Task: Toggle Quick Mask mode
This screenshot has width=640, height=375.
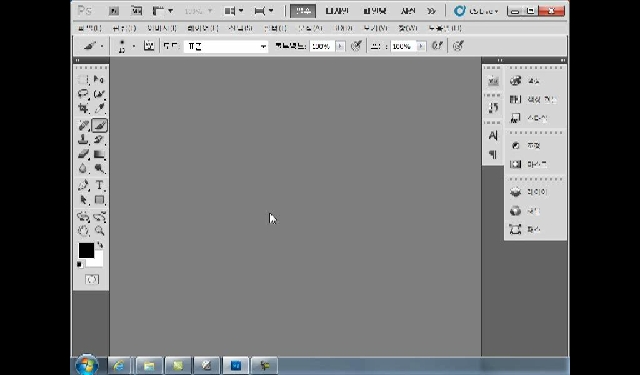Action: pyautogui.click(x=92, y=280)
